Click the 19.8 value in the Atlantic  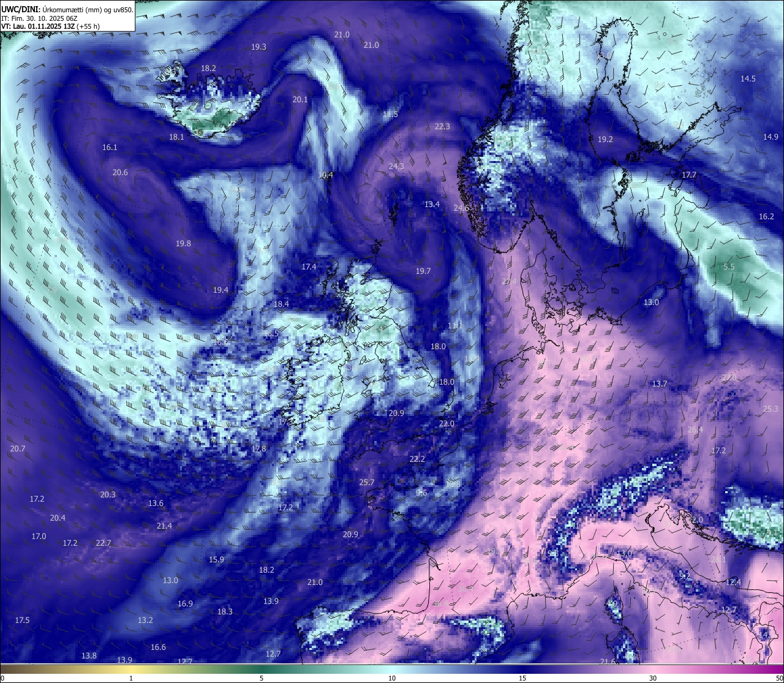(183, 244)
